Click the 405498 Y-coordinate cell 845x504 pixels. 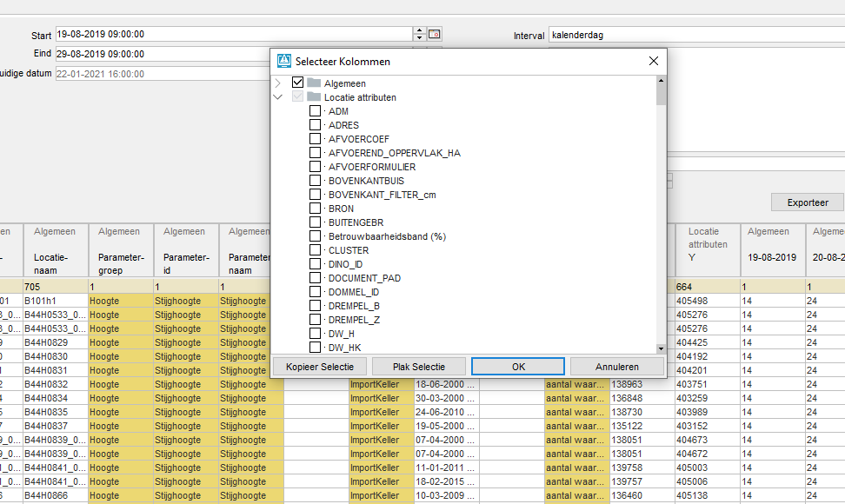tap(709, 301)
